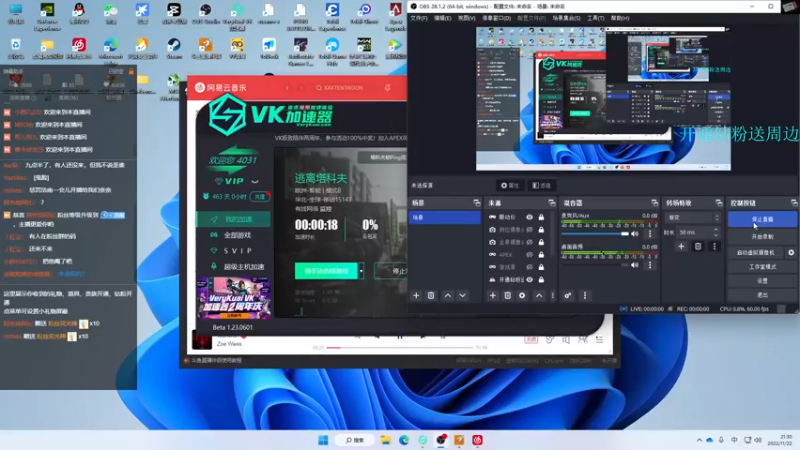Screen dimensions: 800x450
Task: Adjust the desktop audio volume slider
Action: pyautogui.click(x=595, y=265)
